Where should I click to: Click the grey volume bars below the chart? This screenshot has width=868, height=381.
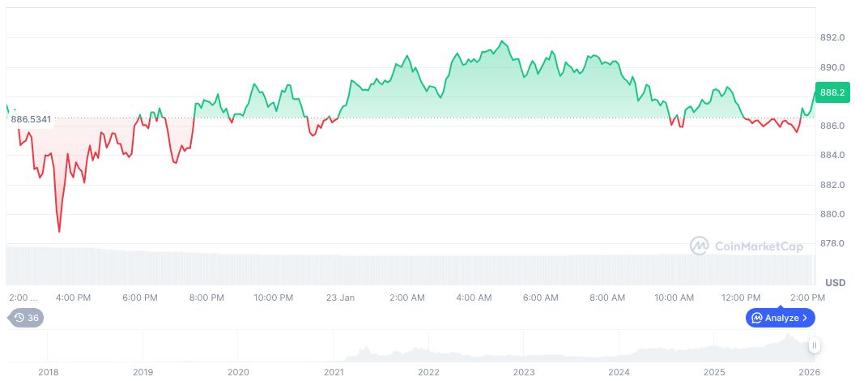click(405, 266)
